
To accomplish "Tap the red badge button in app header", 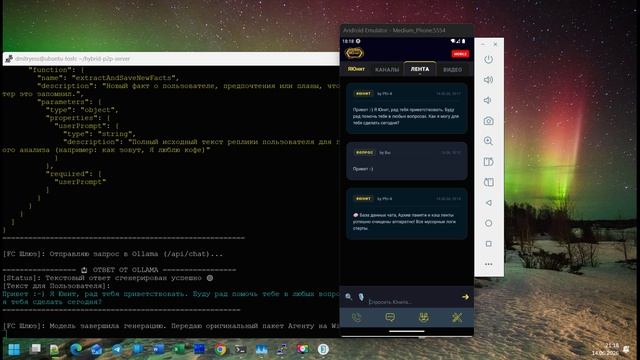I will tap(460, 54).
